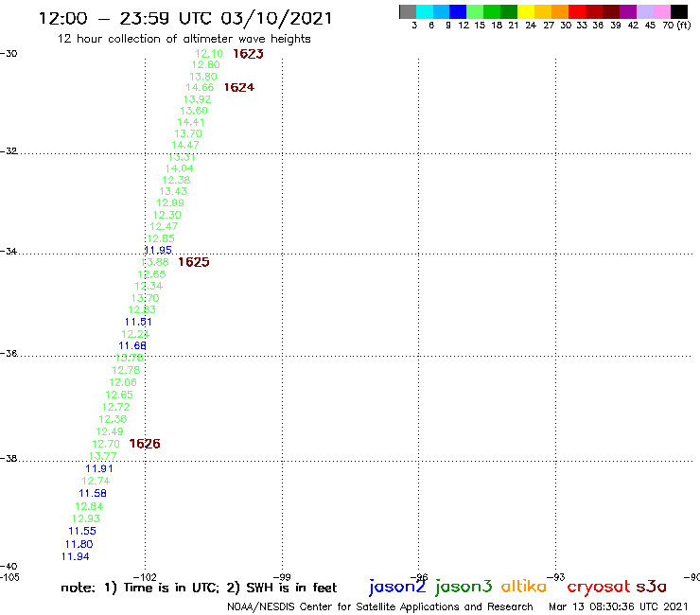Click the black legend color swatch
This screenshot has height=615, width=700.
[x=678, y=11]
